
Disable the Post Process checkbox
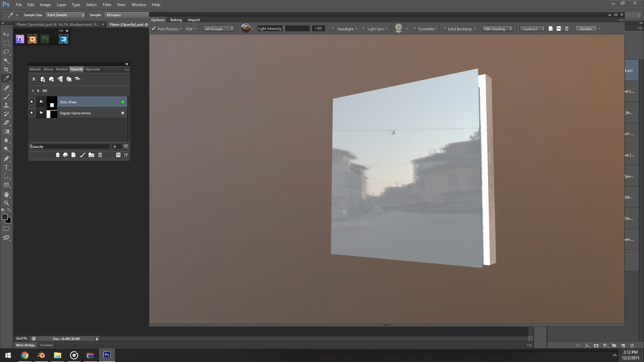154,28
